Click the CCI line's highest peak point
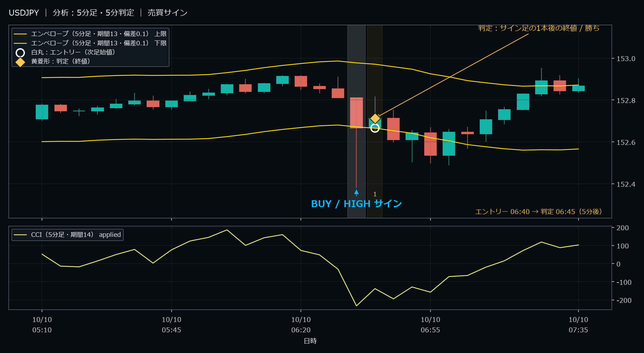644x353 pixels. [227, 230]
